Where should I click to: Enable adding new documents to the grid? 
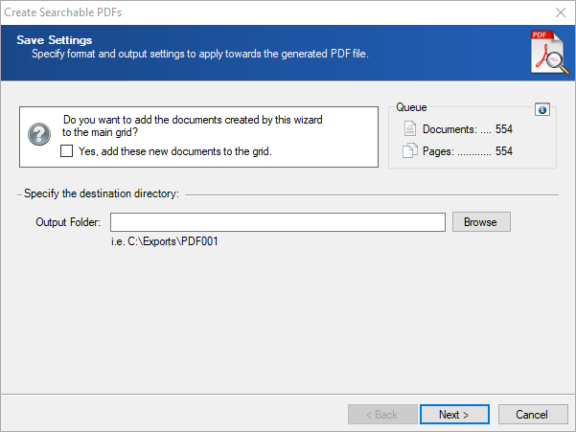(x=66, y=151)
